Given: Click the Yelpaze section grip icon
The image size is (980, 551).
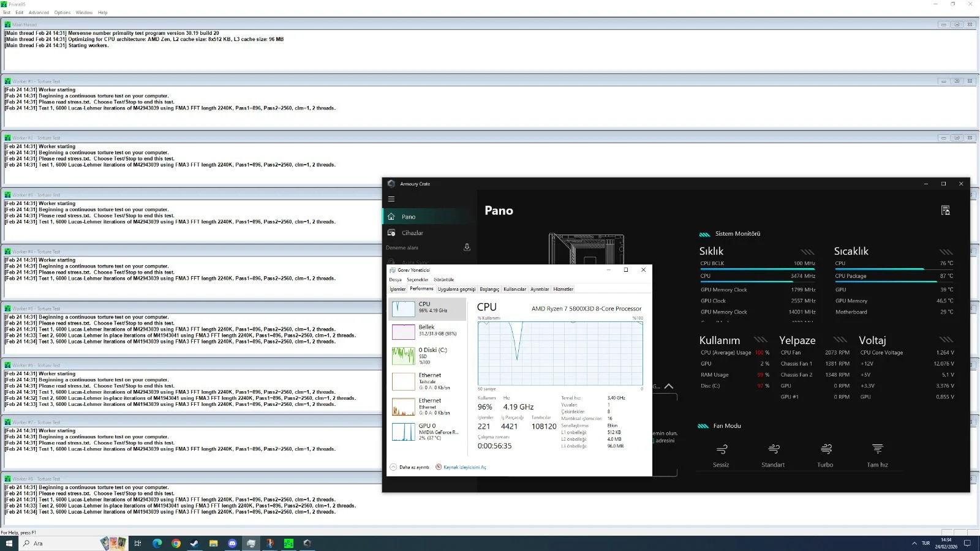Looking at the screenshot, I should coord(840,340).
